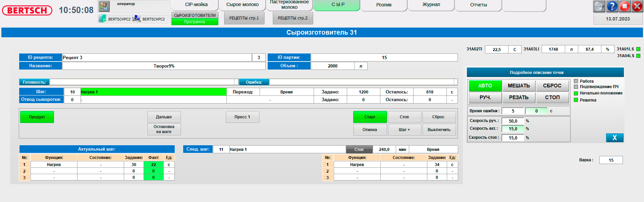Click the Подтверждение ПЧ status indicator
The width and height of the screenshot is (644, 202).
[x=576, y=87]
